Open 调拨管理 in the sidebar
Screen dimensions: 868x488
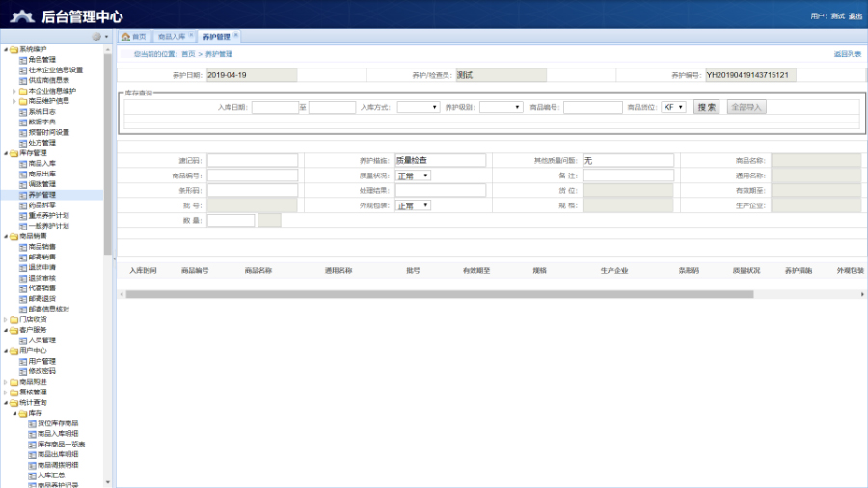tap(42, 184)
